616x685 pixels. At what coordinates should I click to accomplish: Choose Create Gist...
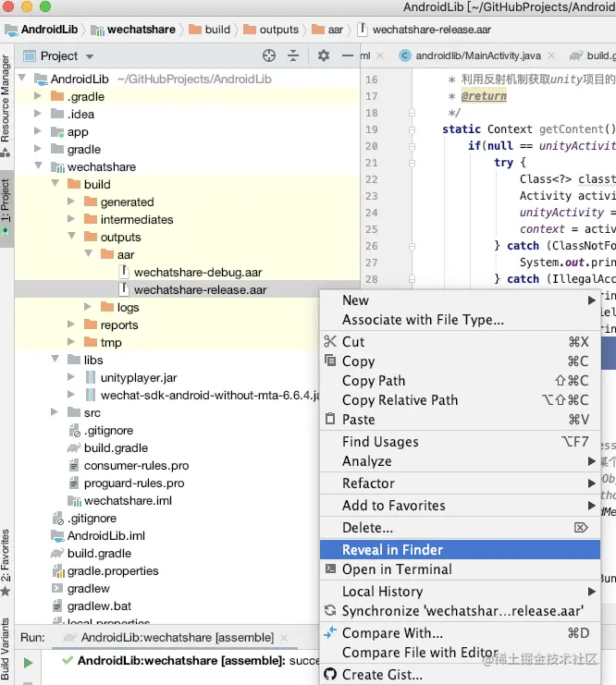(460, 675)
